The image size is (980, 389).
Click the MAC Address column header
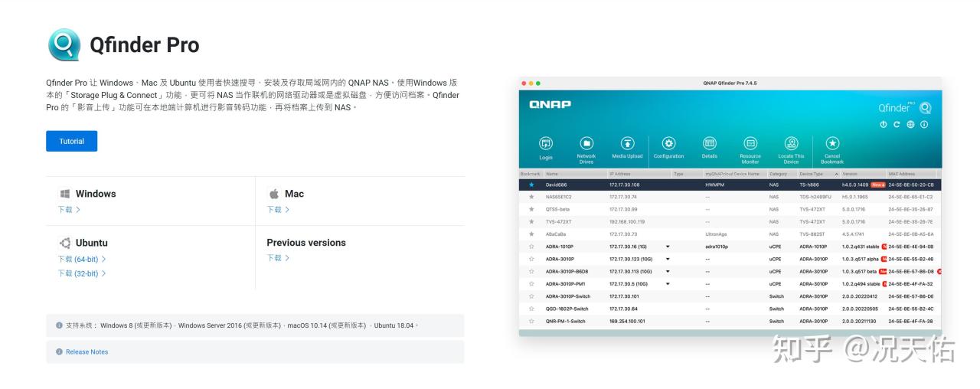tap(911, 174)
